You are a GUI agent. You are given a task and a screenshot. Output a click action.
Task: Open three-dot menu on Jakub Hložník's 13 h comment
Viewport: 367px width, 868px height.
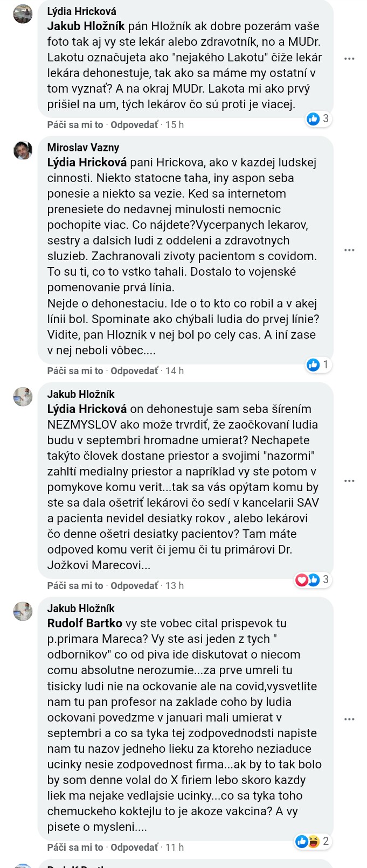coord(349,480)
